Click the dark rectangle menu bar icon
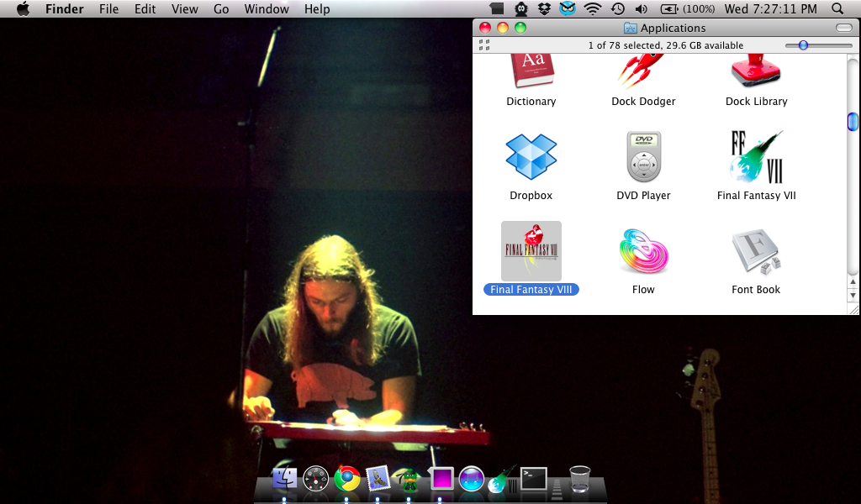 coord(497,8)
